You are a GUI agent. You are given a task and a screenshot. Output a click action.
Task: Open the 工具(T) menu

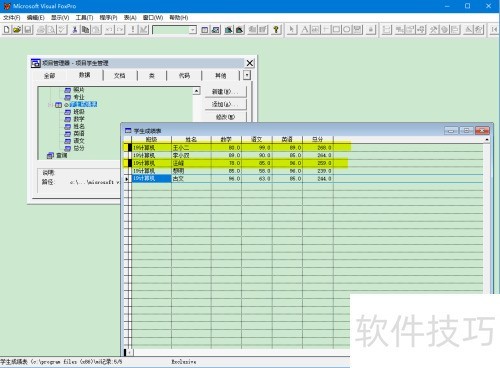coord(84,17)
